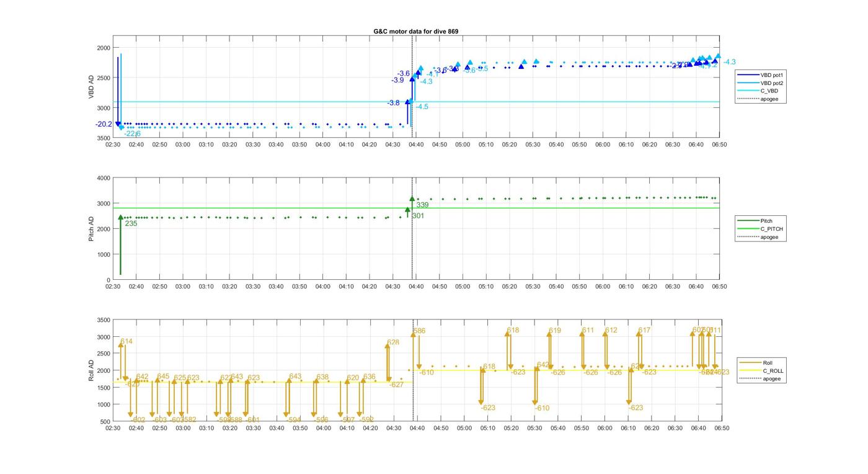Click the '617' roll data label
The width and height of the screenshot is (868, 474).
[x=644, y=330]
